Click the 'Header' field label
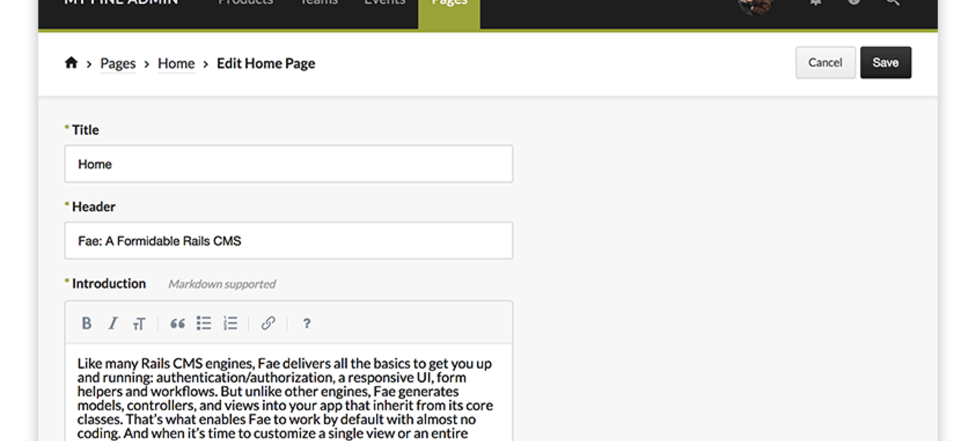The width and height of the screenshot is (980, 441). 93,207
